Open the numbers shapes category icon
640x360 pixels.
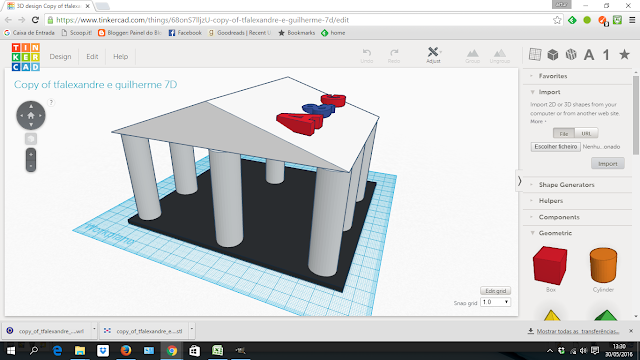coord(606,55)
